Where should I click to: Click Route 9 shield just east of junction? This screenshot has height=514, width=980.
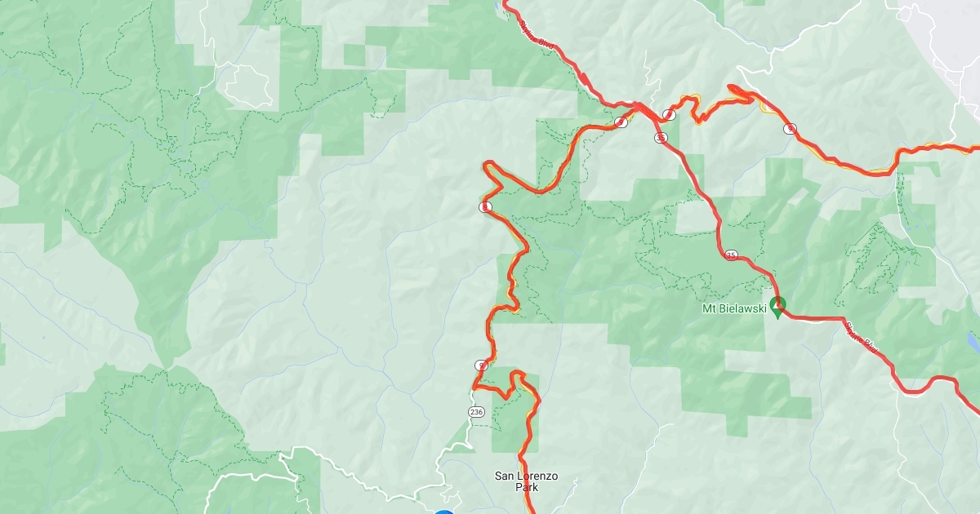(x=669, y=115)
